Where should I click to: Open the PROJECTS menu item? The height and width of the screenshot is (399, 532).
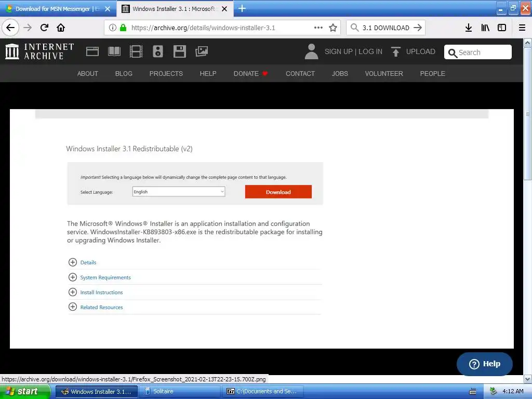(x=166, y=74)
